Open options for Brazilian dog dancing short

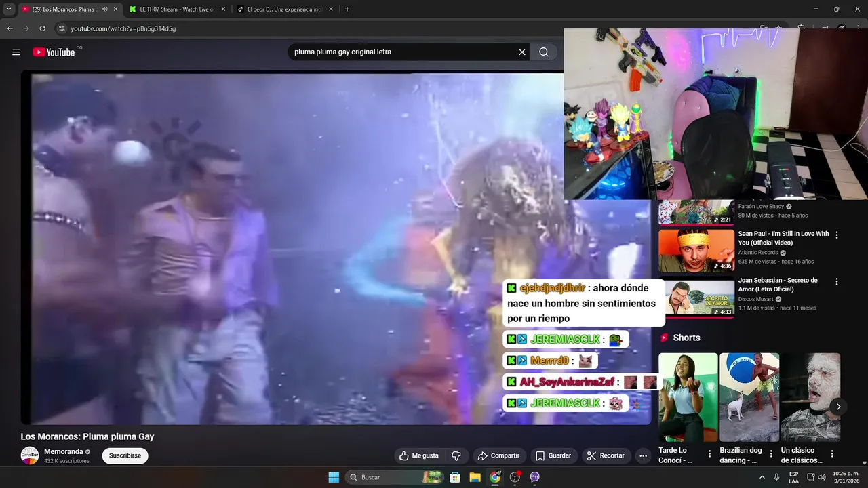(x=771, y=454)
